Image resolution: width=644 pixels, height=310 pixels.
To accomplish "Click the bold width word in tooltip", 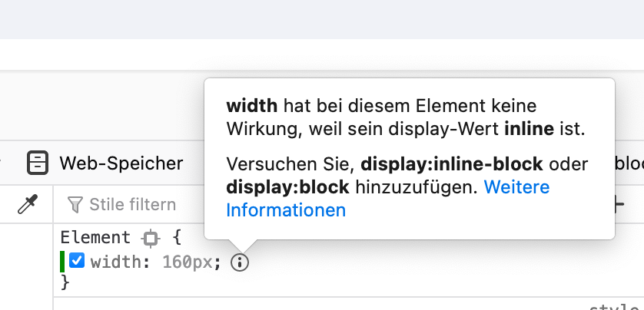I will 251,105.
